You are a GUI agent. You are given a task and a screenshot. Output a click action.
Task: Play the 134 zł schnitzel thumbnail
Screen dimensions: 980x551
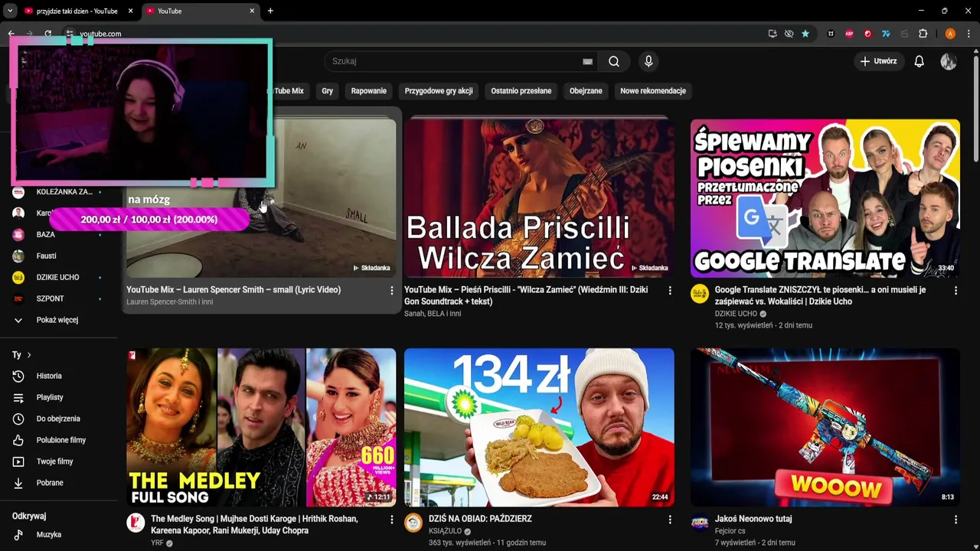click(539, 427)
